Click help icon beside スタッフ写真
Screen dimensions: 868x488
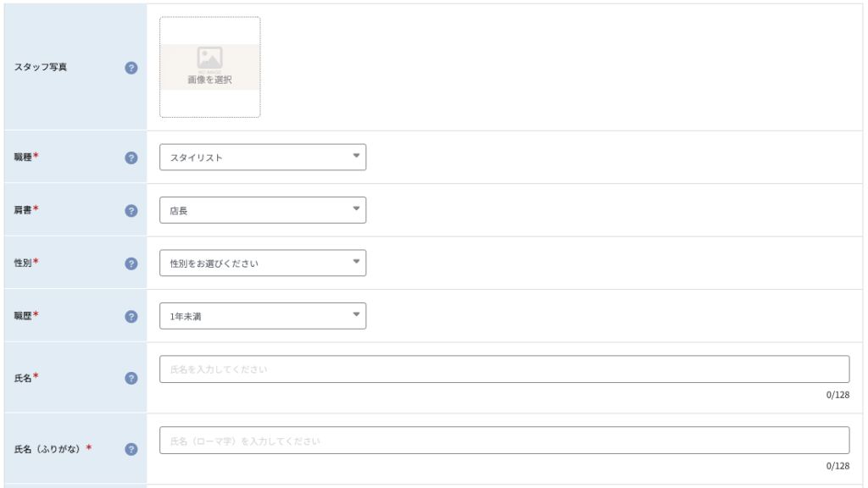pyautogui.click(x=131, y=68)
